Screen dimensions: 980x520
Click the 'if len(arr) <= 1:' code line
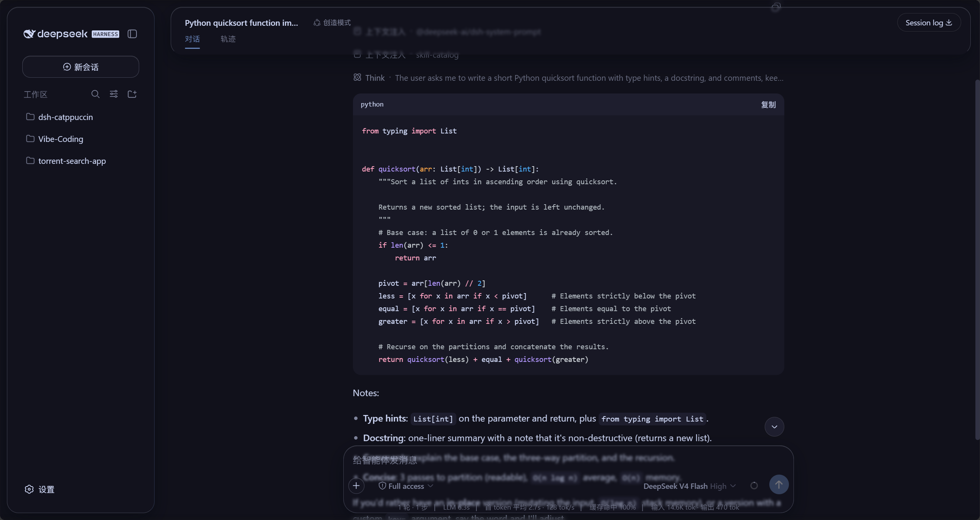point(413,245)
